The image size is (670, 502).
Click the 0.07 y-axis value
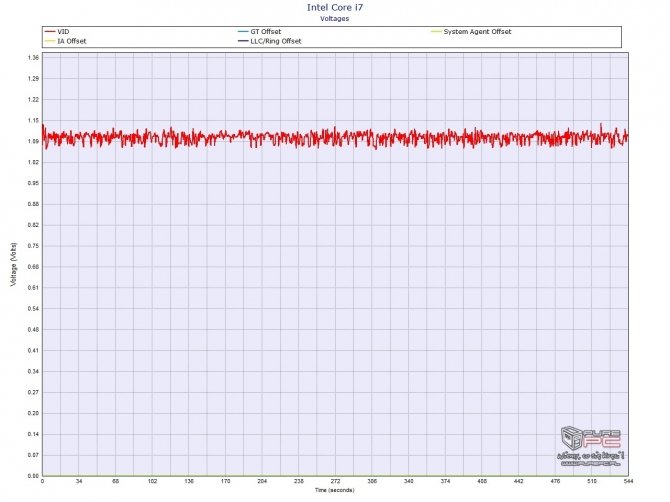point(33,455)
